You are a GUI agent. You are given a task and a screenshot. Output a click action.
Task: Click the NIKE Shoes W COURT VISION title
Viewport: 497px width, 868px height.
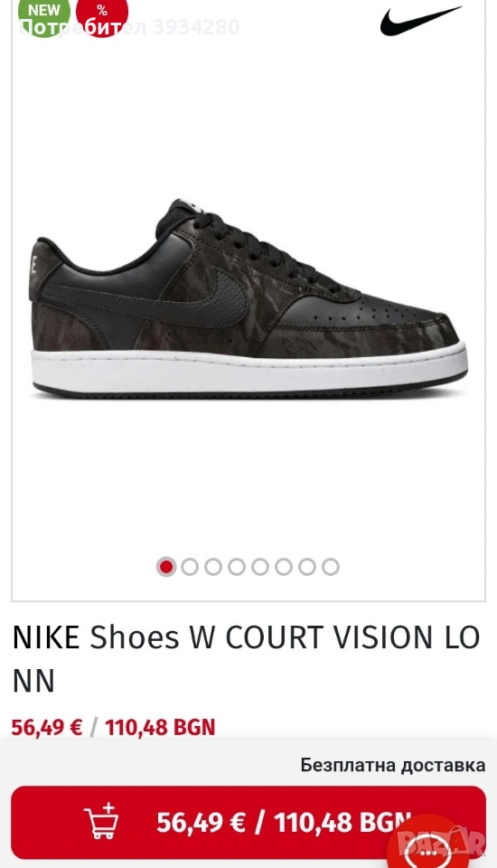click(247, 659)
